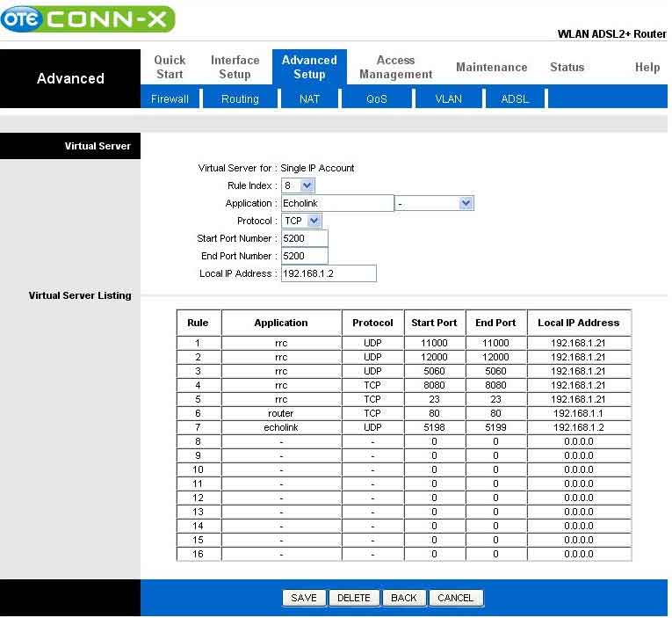Select the Status tab
This screenshot has width=672, height=618.
tap(567, 68)
